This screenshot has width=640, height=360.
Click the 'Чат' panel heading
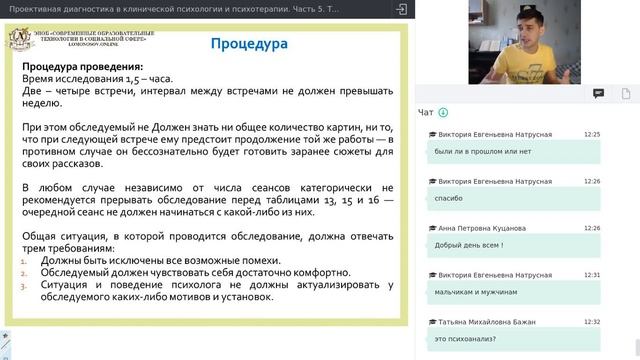pos(425,112)
